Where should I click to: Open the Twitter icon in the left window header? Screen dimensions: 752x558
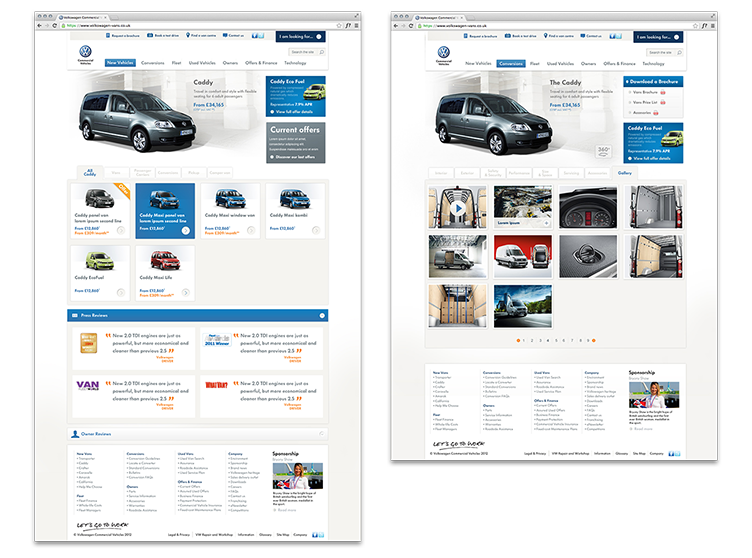261,36
